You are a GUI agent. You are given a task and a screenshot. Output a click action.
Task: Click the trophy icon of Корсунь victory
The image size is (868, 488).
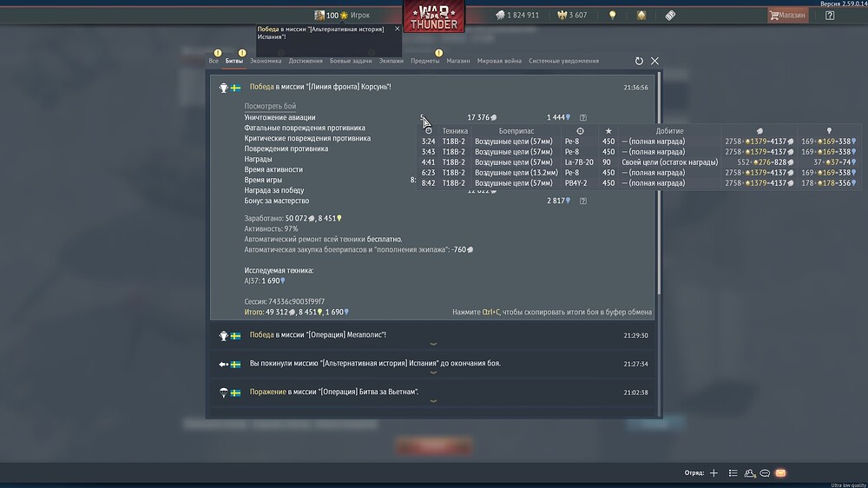tap(223, 88)
